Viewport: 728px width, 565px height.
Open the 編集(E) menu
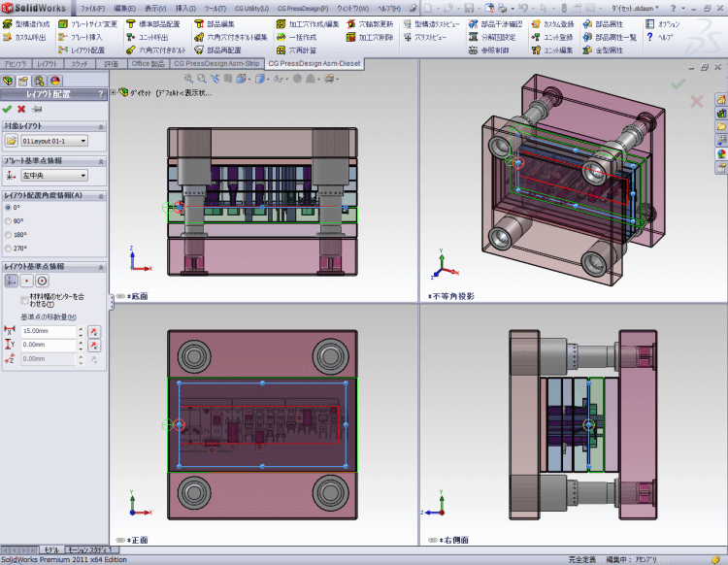click(x=124, y=8)
